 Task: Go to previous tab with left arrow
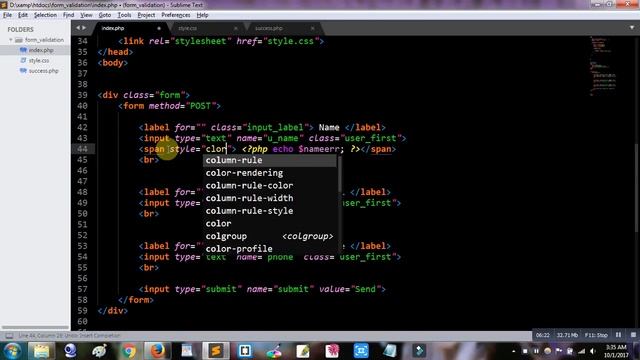click(x=78, y=28)
